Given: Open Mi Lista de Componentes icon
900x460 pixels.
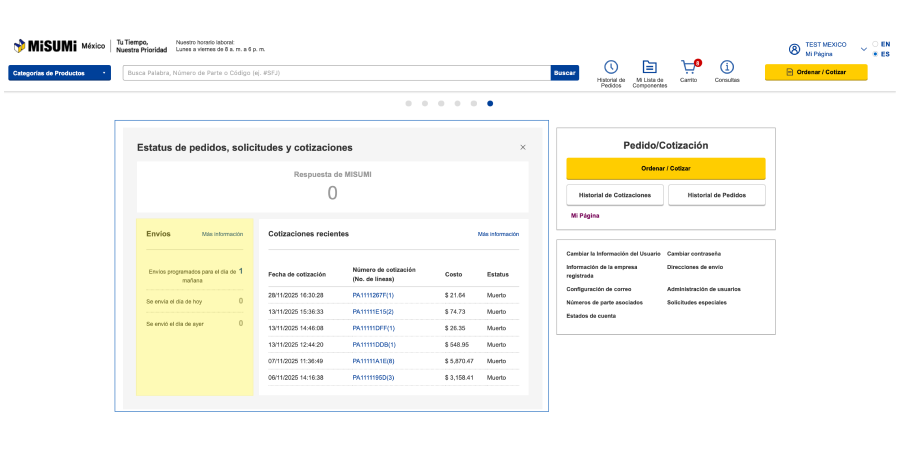Looking at the screenshot, I should pyautogui.click(x=650, y=67).
